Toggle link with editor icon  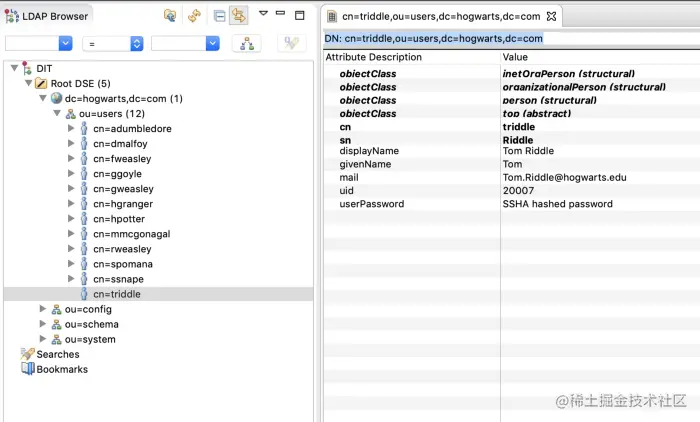coord(239,16)
